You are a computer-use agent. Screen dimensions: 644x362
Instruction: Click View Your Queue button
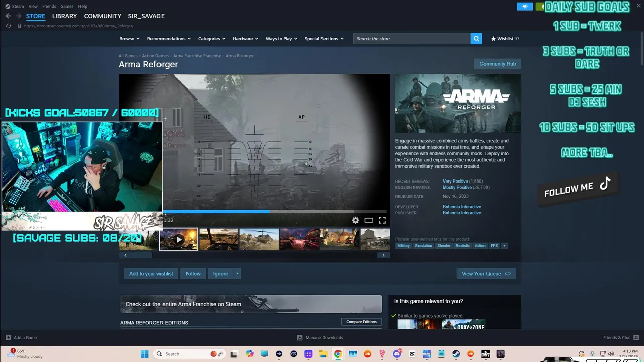pos(486,274)
